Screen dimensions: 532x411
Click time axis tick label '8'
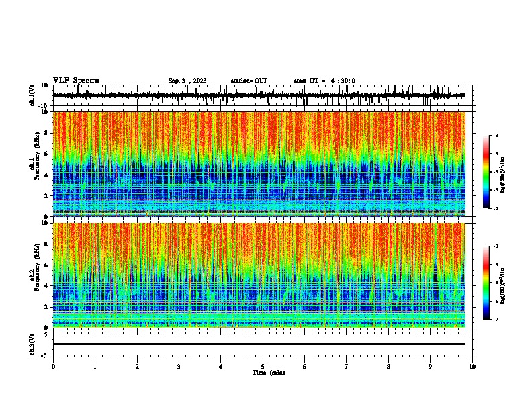click(388, 367)
